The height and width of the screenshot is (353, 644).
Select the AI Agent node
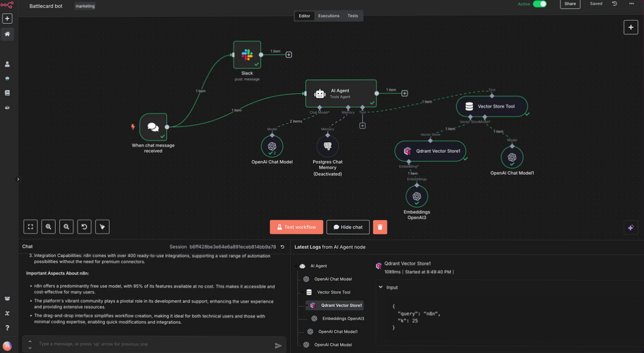[x=341, y=93]
